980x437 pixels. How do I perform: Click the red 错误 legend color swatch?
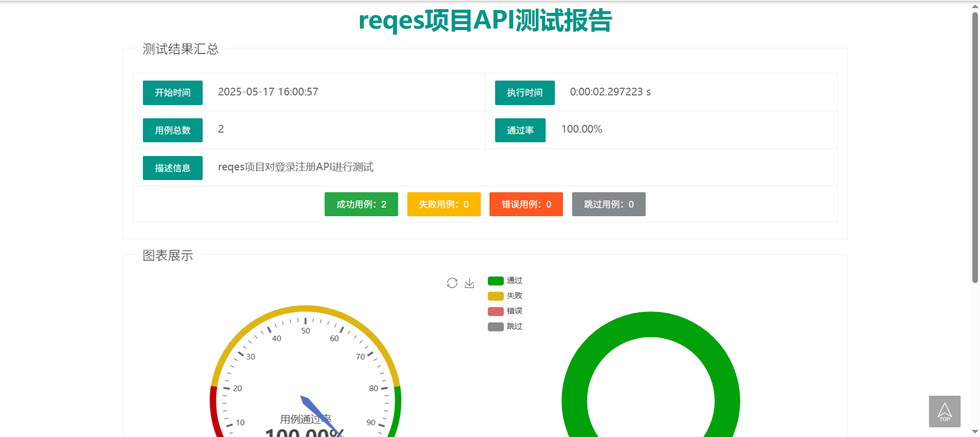496,312
